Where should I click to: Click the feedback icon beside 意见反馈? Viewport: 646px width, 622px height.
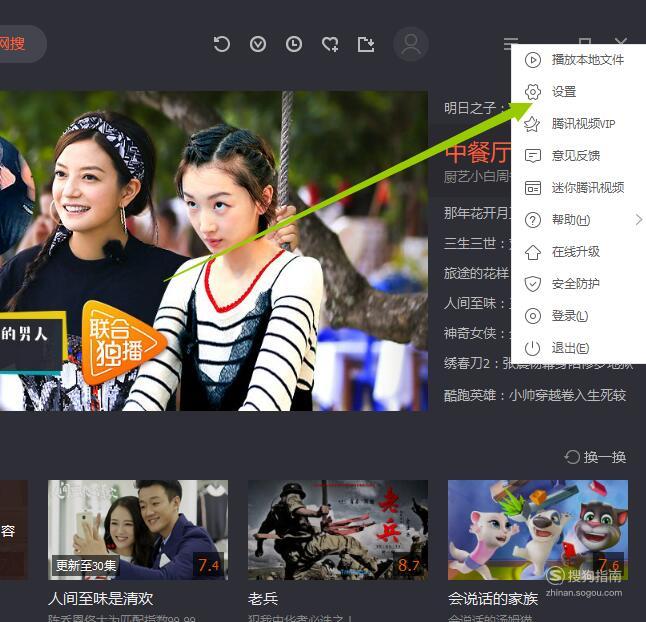[533, 156]
